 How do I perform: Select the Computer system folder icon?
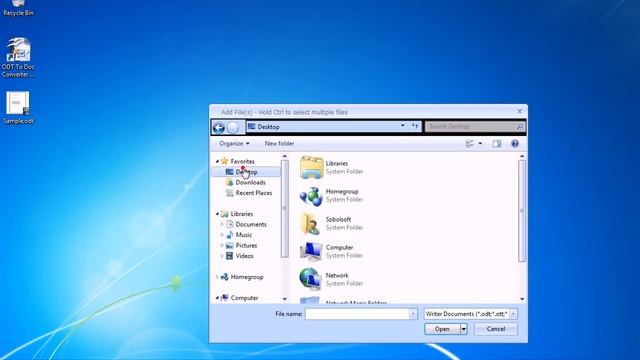coord(311,251)
